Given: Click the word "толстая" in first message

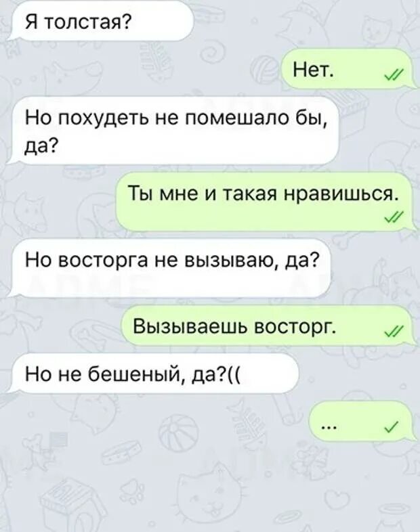Looking at the screenshot, I should pos(82,22).
